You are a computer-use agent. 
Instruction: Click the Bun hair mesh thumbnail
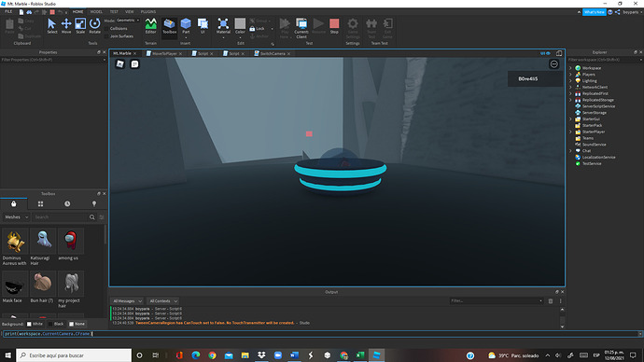(x=43, y=284)
